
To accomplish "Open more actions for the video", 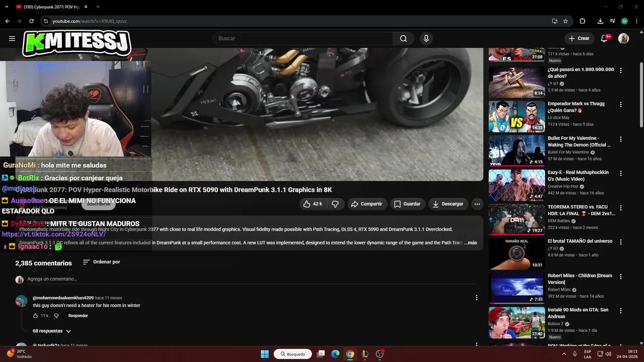I will (477, 204).
